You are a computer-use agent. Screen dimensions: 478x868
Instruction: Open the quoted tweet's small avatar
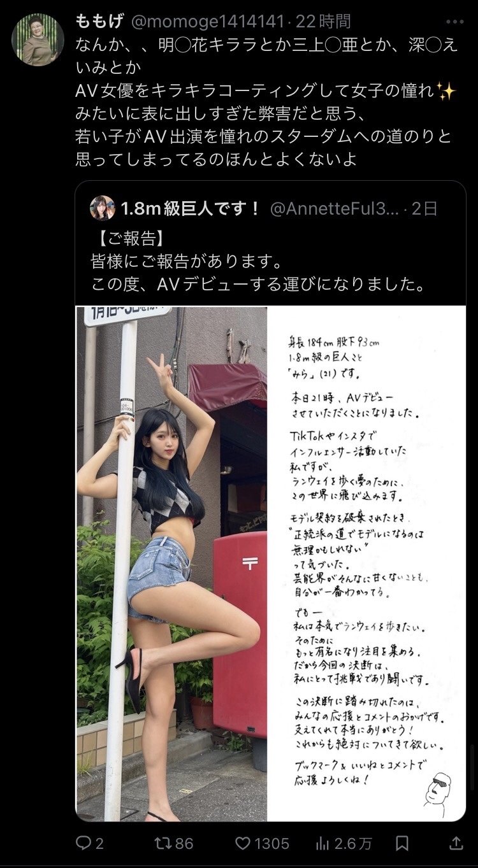coord(102,208)
